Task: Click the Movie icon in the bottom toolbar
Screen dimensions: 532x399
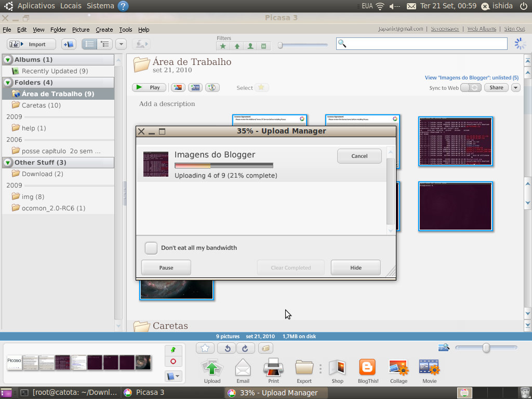Action: (429, 371)
